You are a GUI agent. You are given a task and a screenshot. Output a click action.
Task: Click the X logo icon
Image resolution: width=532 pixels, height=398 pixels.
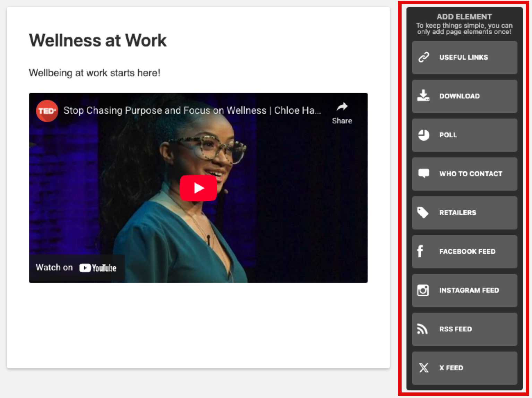423,368
